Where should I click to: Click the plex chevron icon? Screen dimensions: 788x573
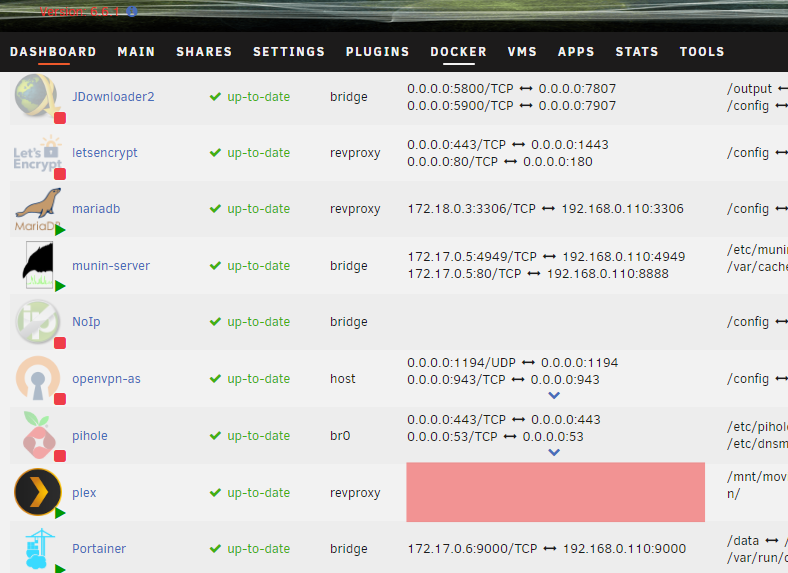(38, 492)
